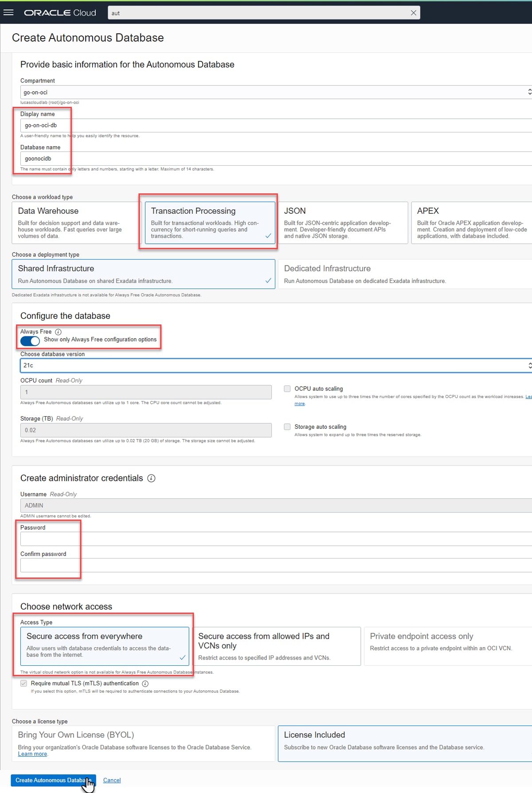Click the Confirm password field
Image resolution: width=532 pixels, height=793 pixels.
coord(276,566)
